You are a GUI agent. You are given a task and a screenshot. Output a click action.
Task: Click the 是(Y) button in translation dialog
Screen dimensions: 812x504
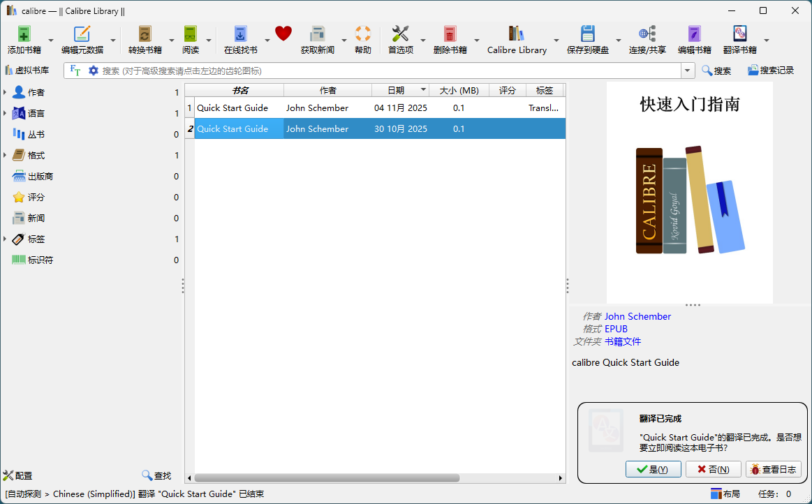[653, 469]
